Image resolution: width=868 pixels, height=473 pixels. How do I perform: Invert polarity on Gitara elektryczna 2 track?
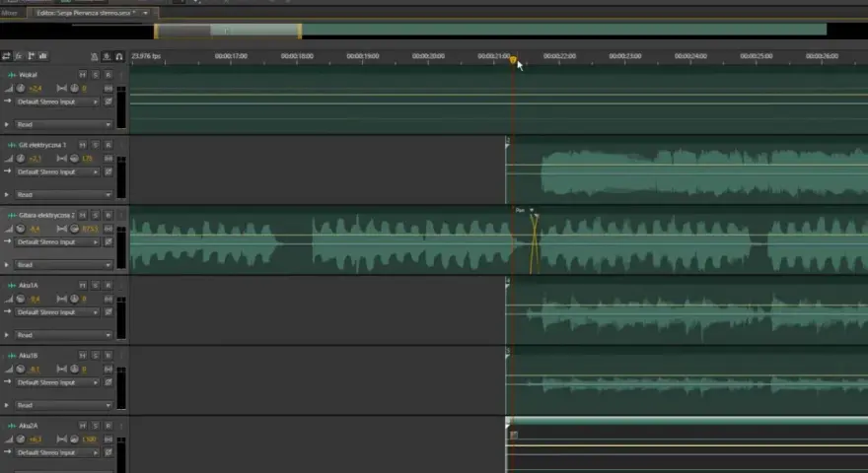108,242
